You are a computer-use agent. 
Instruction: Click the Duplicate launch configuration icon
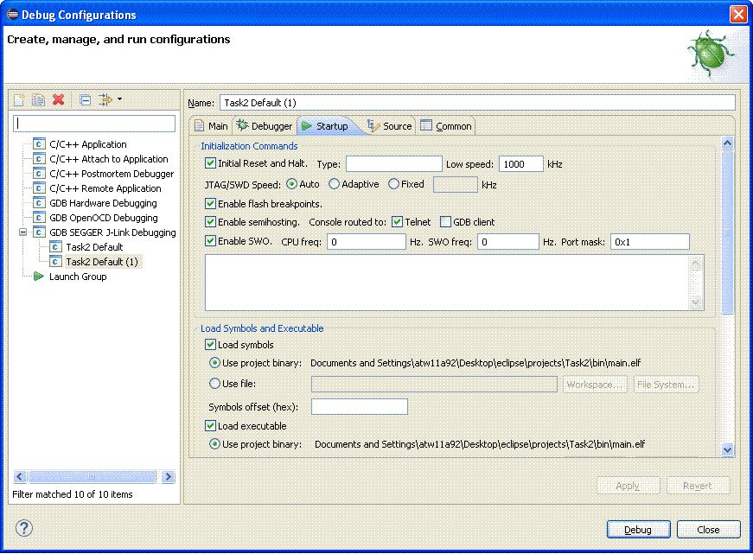point(38,99)
